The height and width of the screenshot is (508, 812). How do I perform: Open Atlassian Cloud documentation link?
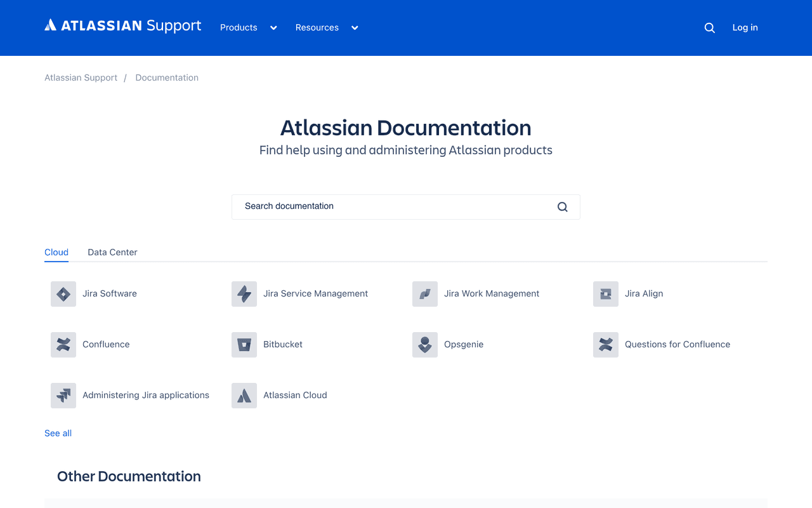pos(295,395)
